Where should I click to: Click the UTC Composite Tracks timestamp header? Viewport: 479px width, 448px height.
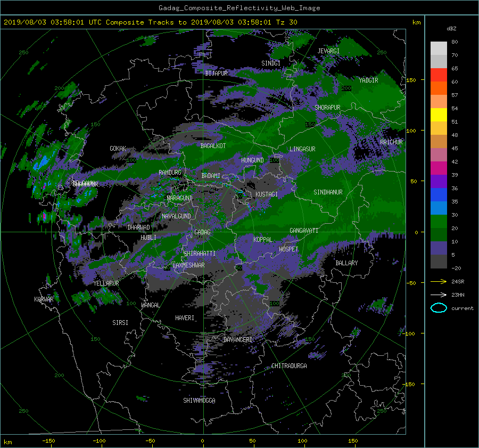tap(150, 22)
